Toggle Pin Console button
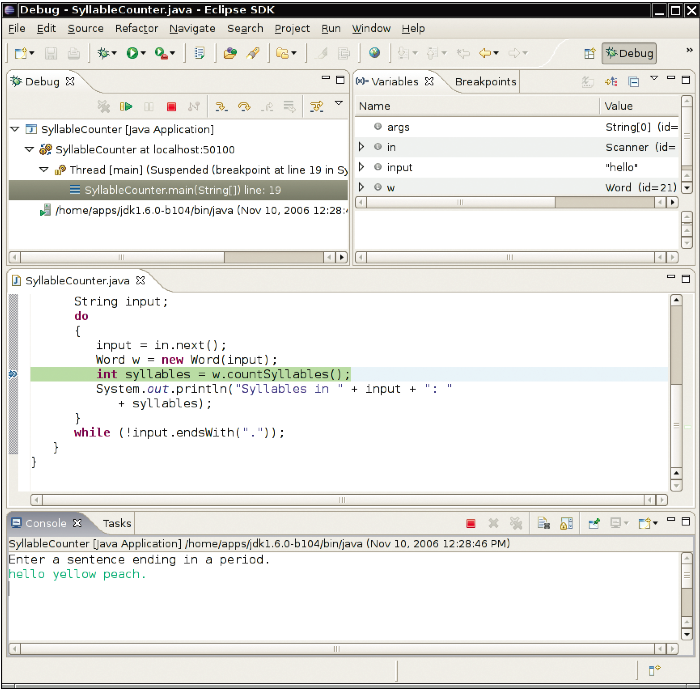Image resolution: width=700 pixels, height=692 pixels. [x=594, y=523]
